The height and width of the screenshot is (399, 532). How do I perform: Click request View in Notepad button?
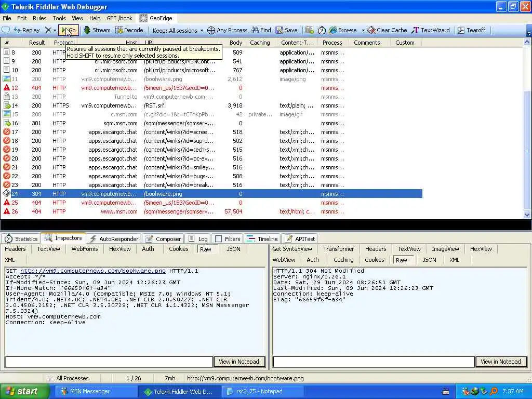pos(239,362)
